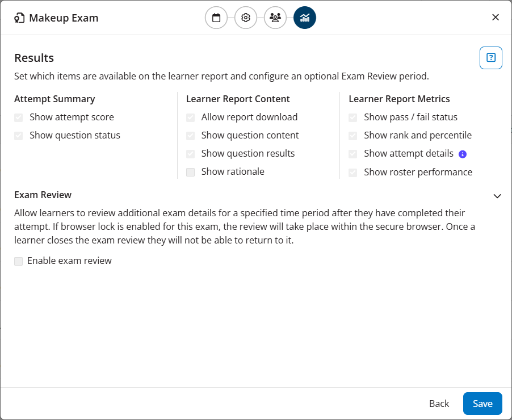
Task: Toggle Show question results checkbox
Action: 191,154
